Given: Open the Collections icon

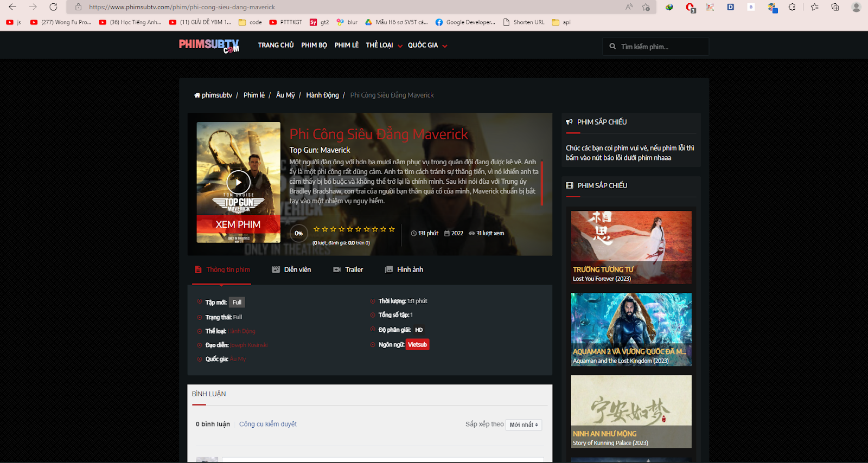Looking at the screenshot, I should click(x=835, y=7).
